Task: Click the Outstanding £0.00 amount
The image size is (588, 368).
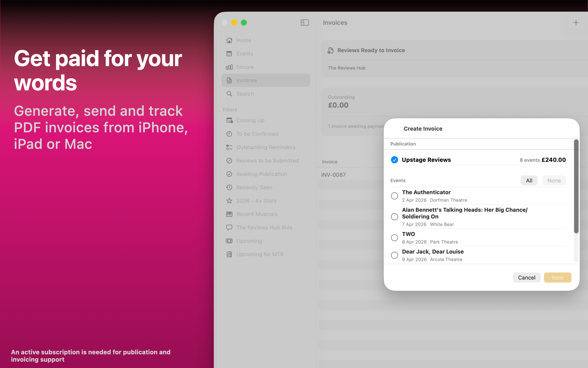Action: tap(338, 105)
